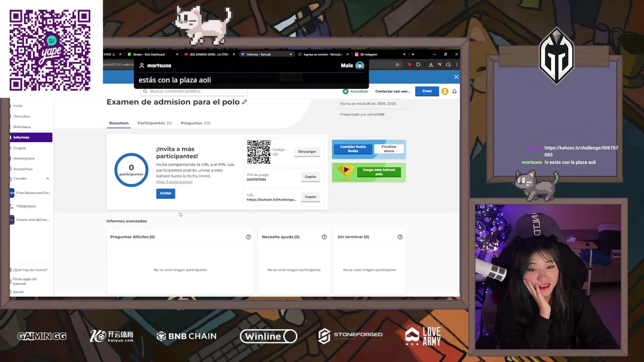Click chat link kahoot.it/challenge/006767085
The height and width of the screenshot is (362, 644).
click(x=581, y=151)
